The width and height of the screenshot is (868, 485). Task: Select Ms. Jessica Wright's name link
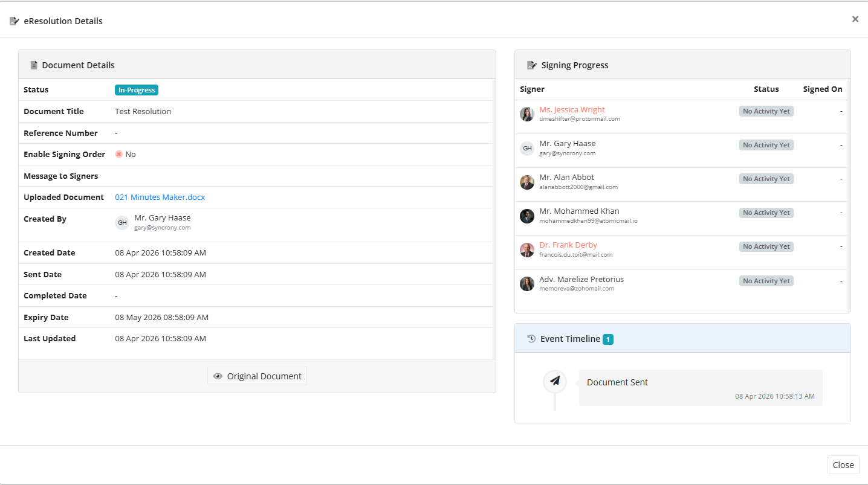click(x=572, y=109)
